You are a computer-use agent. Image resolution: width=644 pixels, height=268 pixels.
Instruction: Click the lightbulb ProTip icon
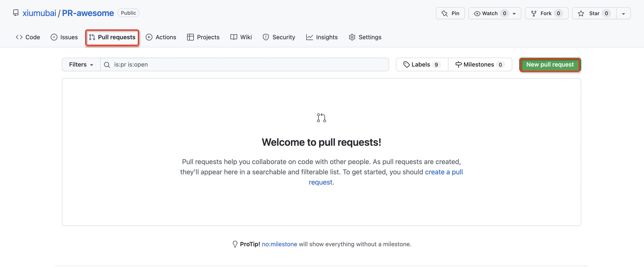click(235, 244)
